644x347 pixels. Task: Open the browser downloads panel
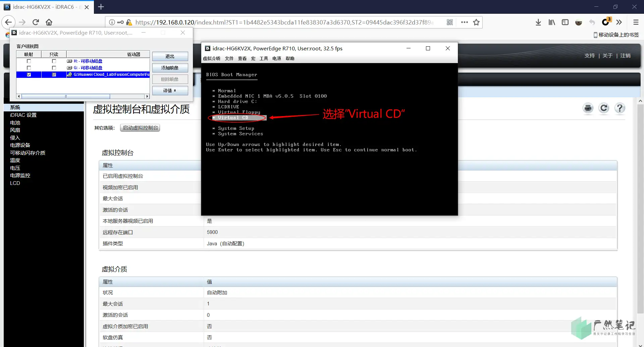click(538, 22)
